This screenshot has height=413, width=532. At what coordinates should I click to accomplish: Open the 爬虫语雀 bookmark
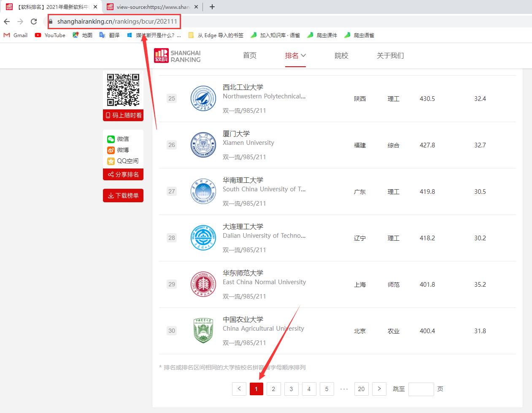click(x=359, y=35)
